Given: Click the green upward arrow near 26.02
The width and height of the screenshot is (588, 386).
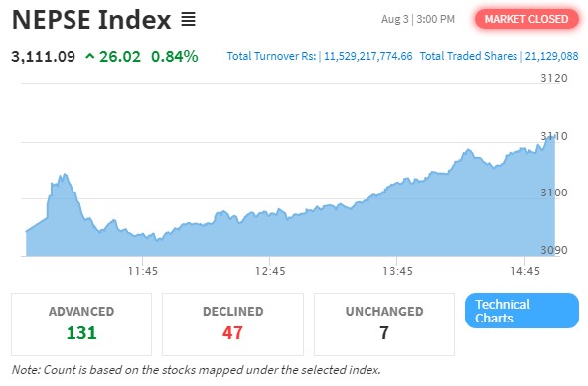Looking at the screenshot, I should 89,57.
